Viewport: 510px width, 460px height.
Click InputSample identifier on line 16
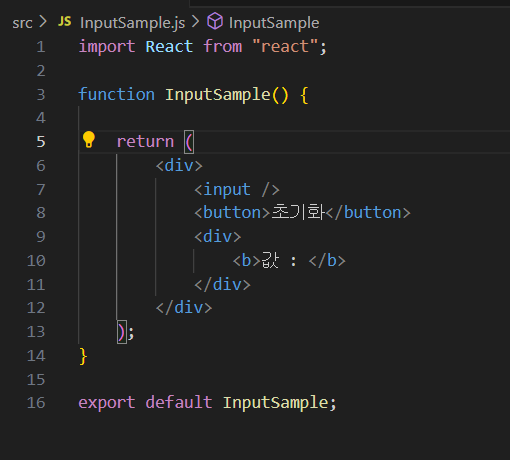pyautogui.click(x=276, y=403)
